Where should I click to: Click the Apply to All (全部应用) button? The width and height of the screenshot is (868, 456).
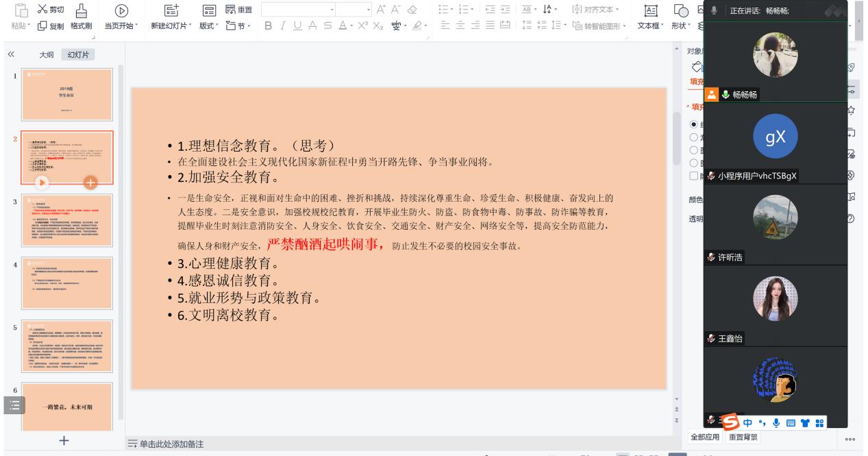pos(705,437)
